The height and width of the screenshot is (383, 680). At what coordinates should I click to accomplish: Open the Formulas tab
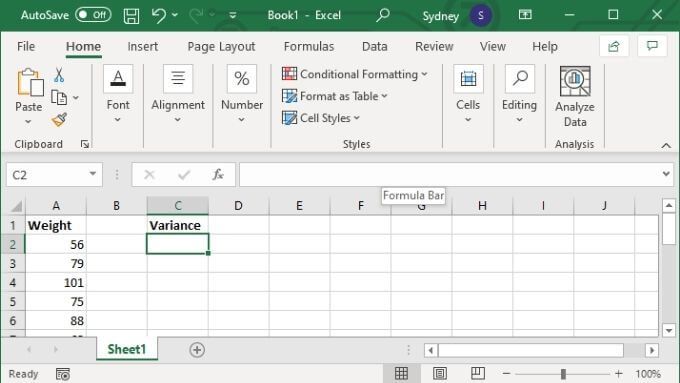pyautogui.click(x=309, y=46)
